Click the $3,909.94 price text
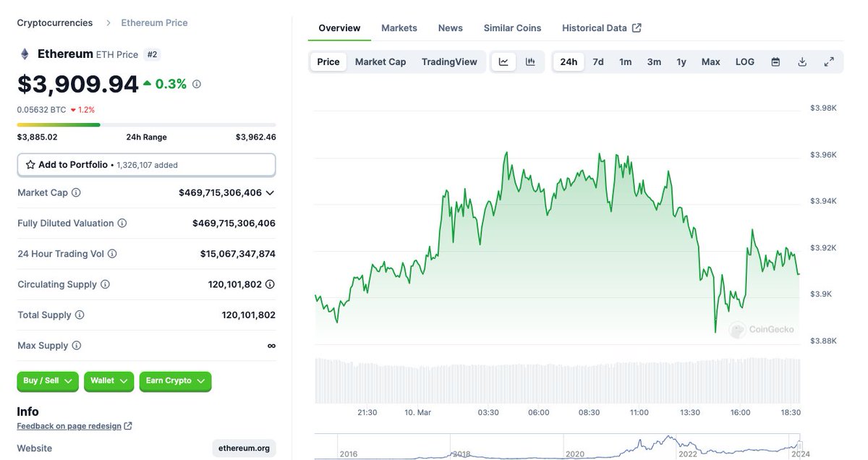Image resolution: width=868 pixels, height=460 pixels. pyautogui.click(x=78, y=84)
